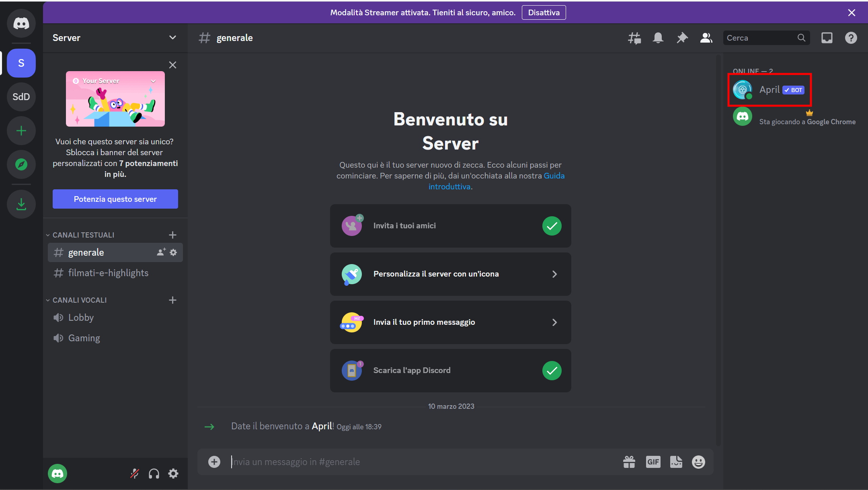Open the Threads icon in the header
Viewport: 868px width, 490px height.
coord(634,38)
